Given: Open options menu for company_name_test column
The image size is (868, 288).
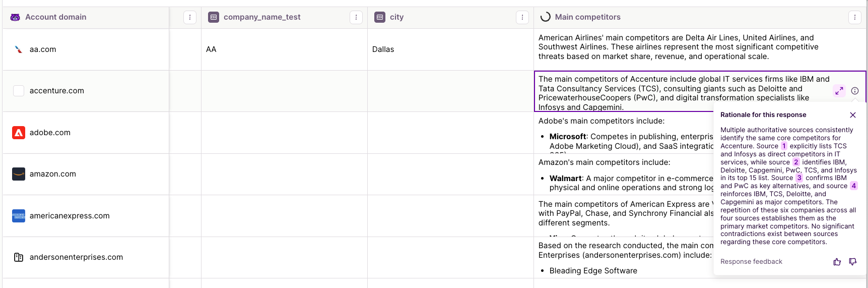Looking at the screenshot, I should [x=356, y=17].
